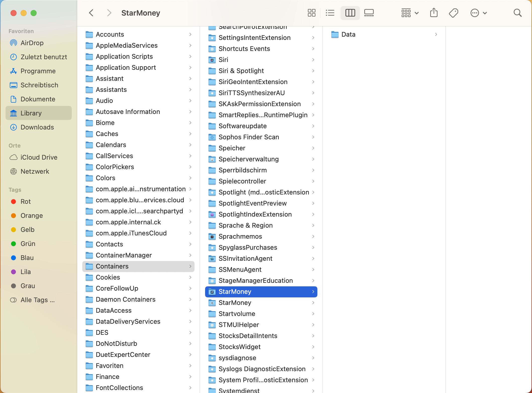Click the Share toolbar icon

point(434,13)
